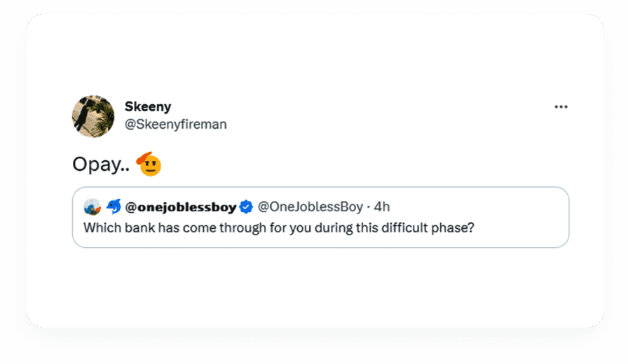Click the blue verified checkmark badge

coord(246,206)
